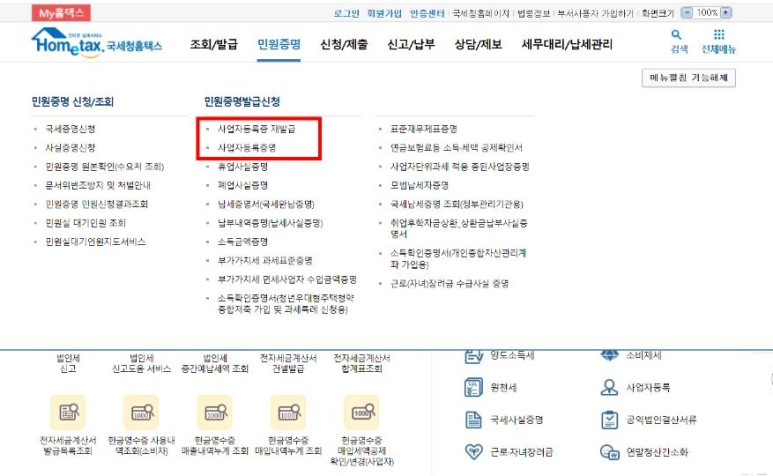Screen dimensions: 773x476
Task: Click the My홈택스 button
Action: tap(61, 13)
